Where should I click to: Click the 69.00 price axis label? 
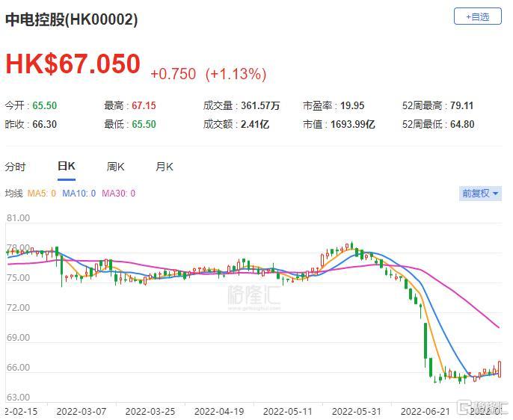pos(18,337)
